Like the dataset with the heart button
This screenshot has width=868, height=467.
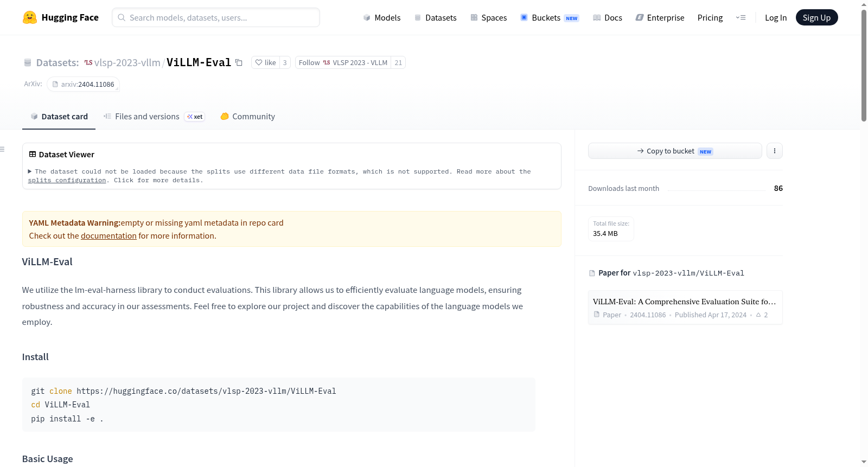[265, 62]
